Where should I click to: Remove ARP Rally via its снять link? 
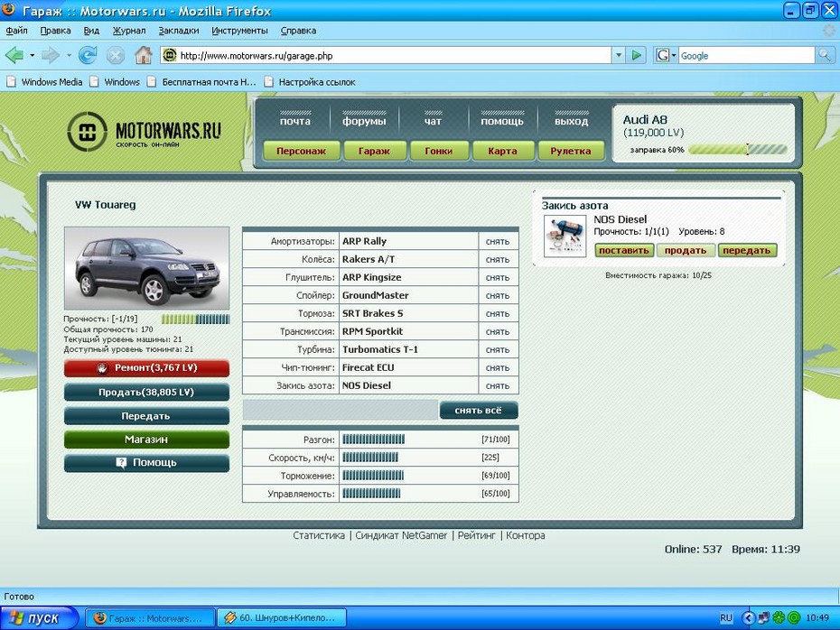point(498,242)
